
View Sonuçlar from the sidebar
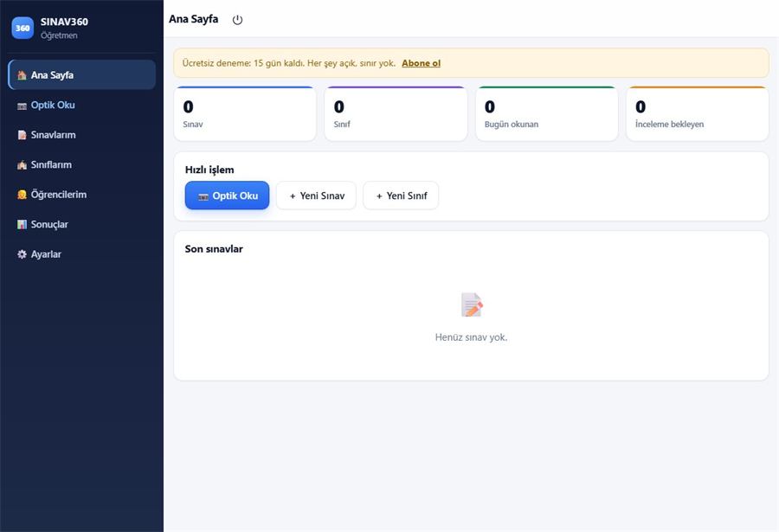[x=82, y=224]
